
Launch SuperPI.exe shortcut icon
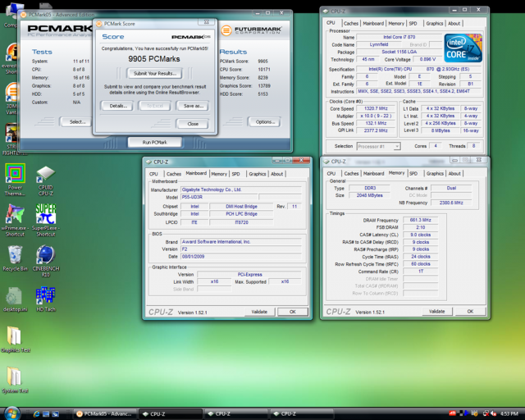tap(46, 221)
